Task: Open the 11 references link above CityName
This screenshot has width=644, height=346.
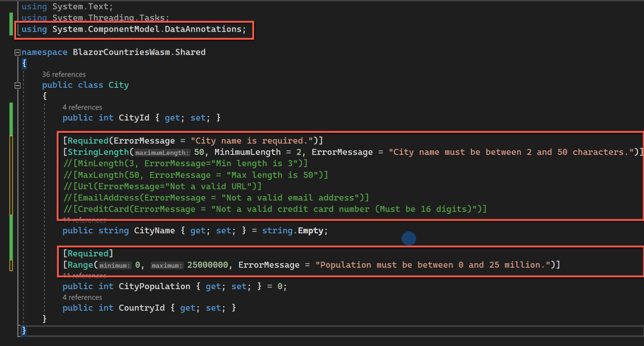Action: 85,220
